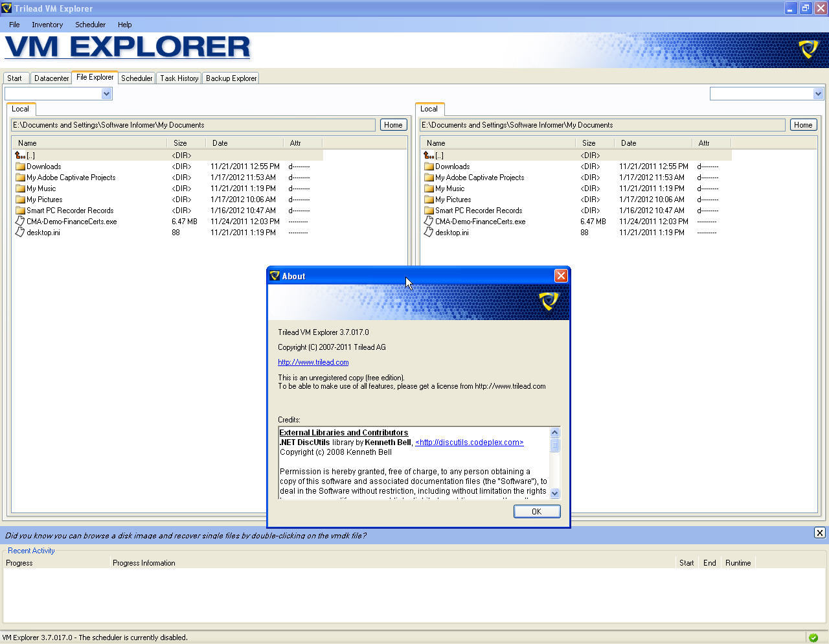Select the left pane Local tab
This screenshot has height=644, width=829.
(x=20, y=109)
